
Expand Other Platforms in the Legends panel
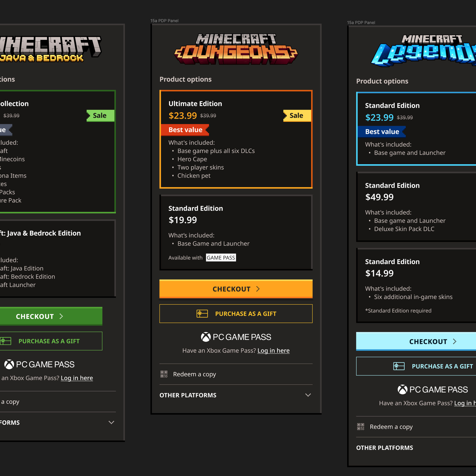384,448
